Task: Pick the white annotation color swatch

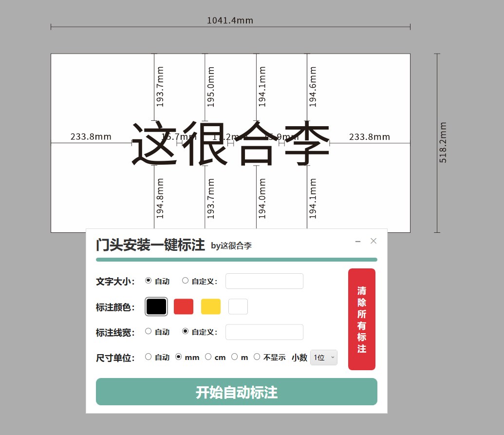Action: pos(238,306)
